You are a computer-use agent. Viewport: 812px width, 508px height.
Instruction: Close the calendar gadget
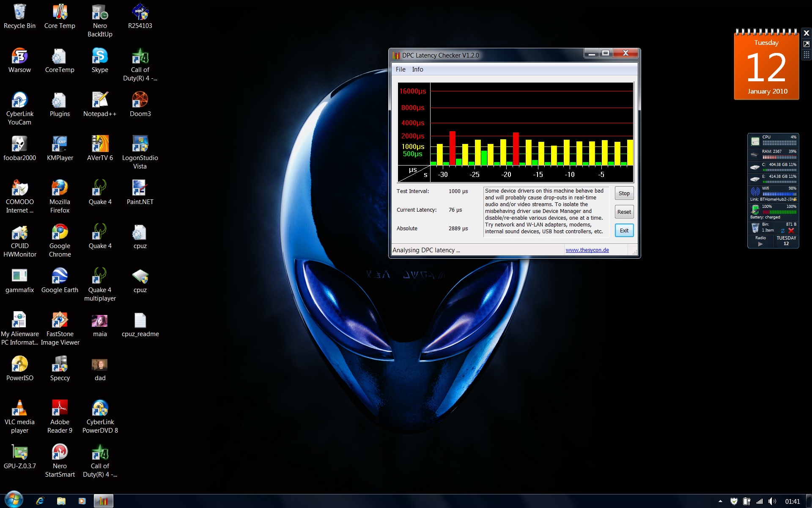point(807,33)
